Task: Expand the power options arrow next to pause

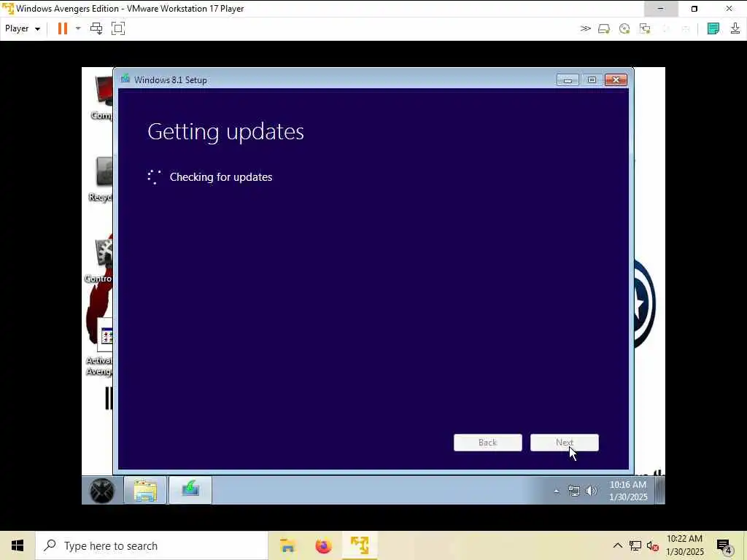Action: 78,28
